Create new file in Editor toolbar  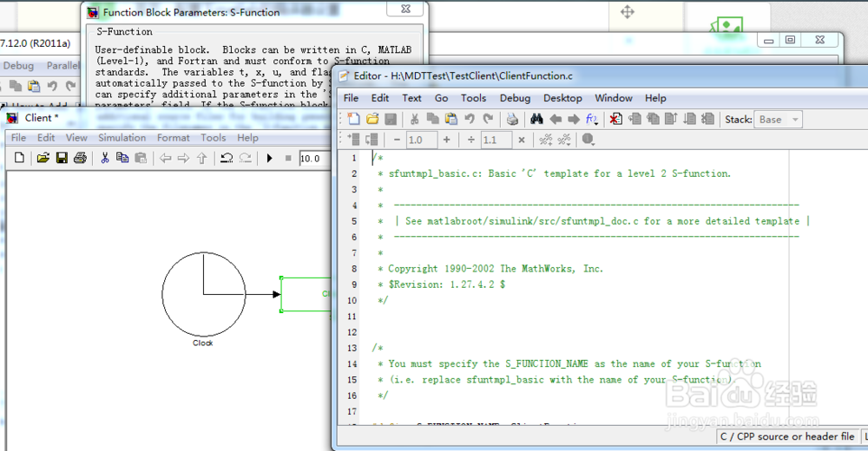click(x=353, y=119)
